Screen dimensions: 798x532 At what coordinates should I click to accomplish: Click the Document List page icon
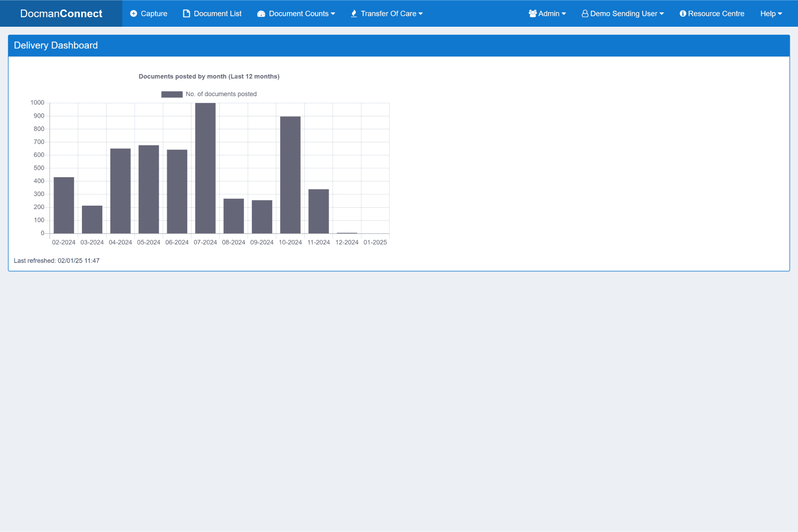click(186, 14)
